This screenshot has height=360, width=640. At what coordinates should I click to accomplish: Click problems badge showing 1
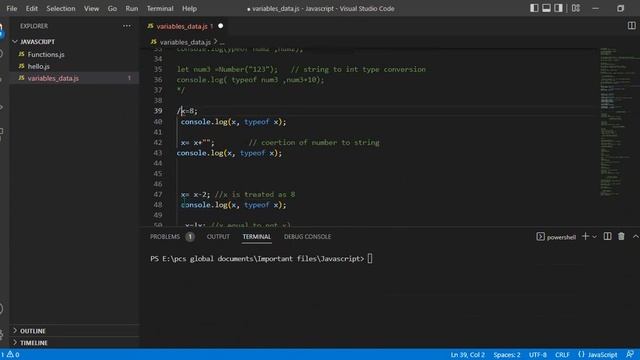point(190,237)
